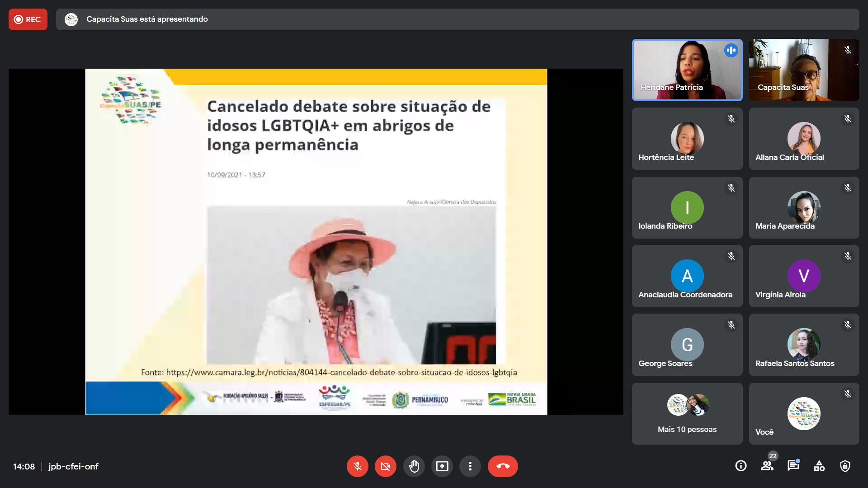
Task: Open the activities shapes icon
Action: pyautogui.click(x=819, y=466)
